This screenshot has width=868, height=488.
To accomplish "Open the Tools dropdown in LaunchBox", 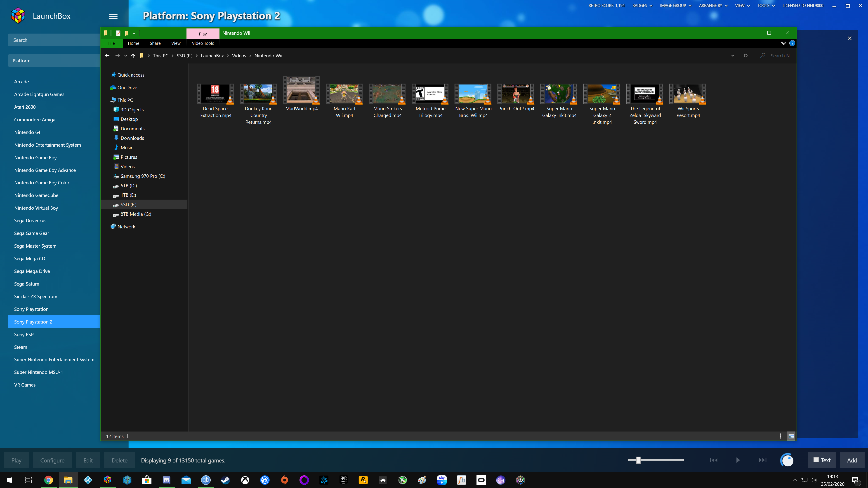I will tap(766, 5).
